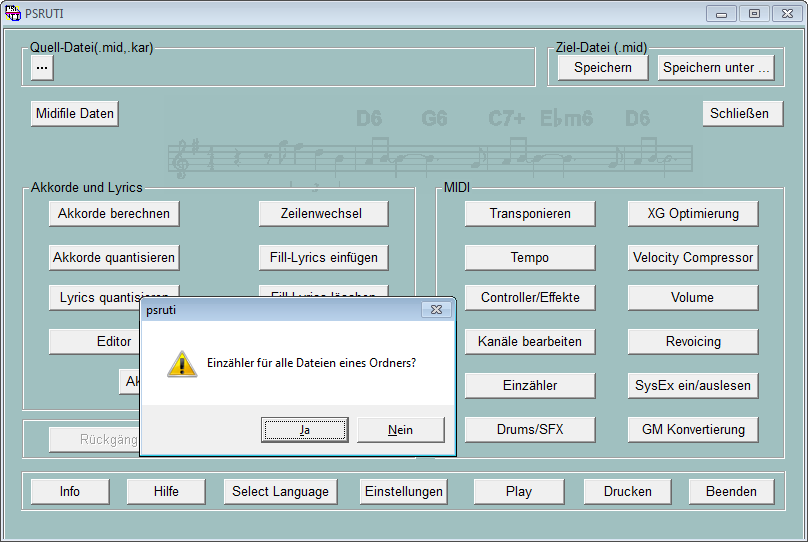This screenshot has width=808, height=542.
Task: Open Midifile Daten
Action: tap(75, 114)
